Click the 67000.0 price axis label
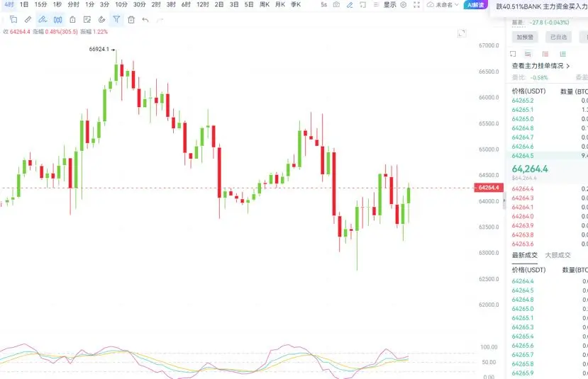 point(489,45)
